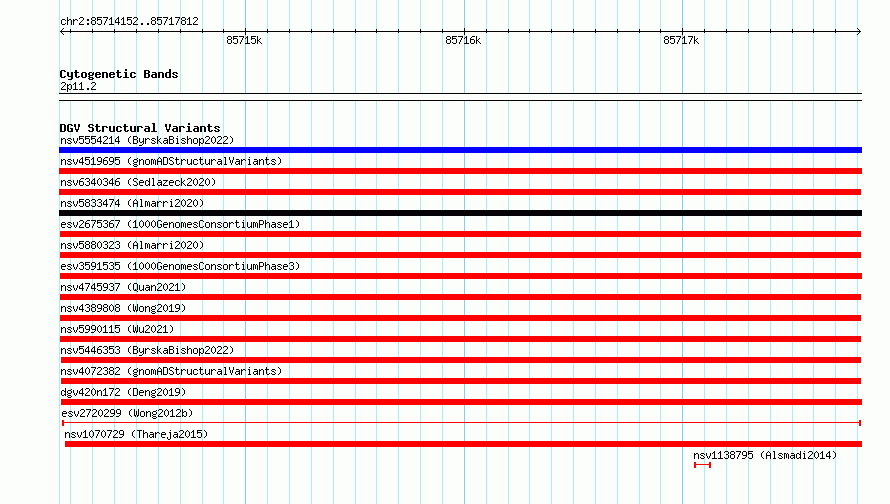Click the red bar under nsv4745937
890x504 pixels.
(460, 297)
